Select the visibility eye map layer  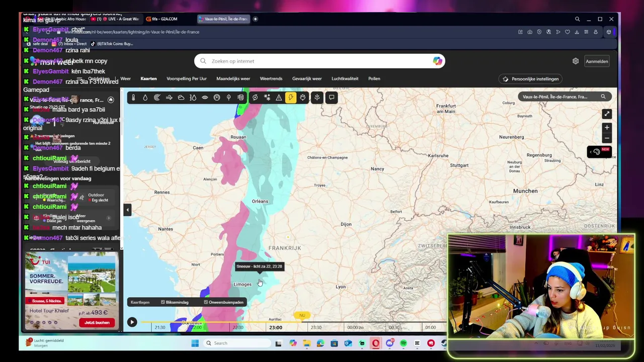[205, 98]
